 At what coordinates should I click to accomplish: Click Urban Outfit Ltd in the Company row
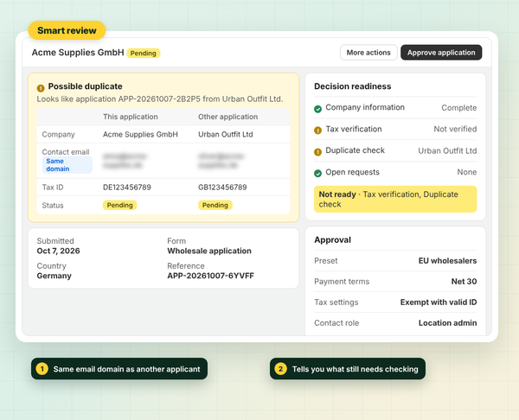point(226,134)
